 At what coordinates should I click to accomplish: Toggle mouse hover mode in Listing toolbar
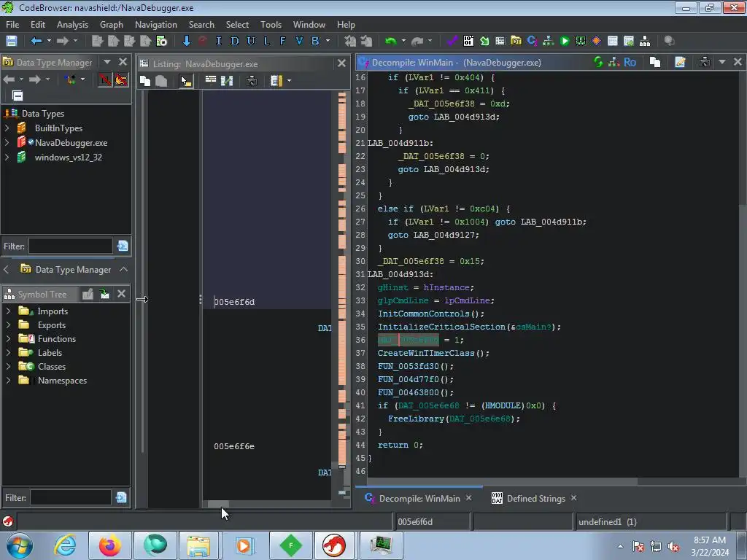[186, 81]
